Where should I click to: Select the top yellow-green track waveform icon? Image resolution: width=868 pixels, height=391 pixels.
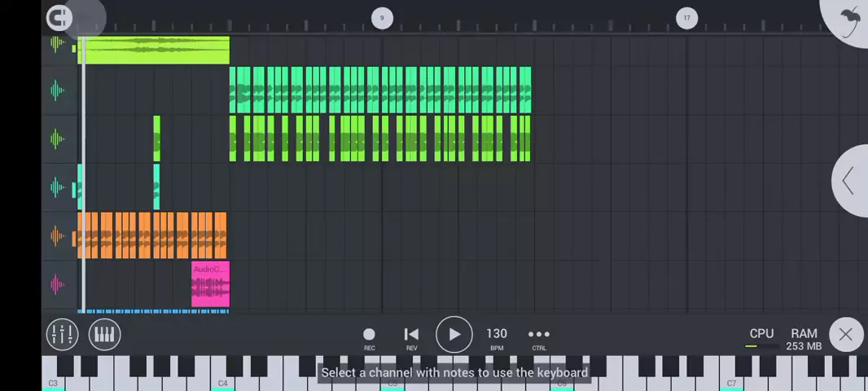click(58, 44)
